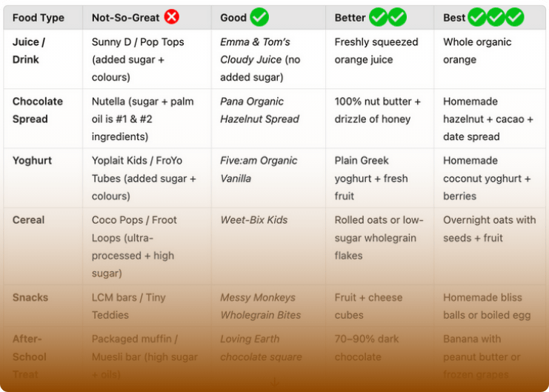
Task: Click the first green checkmark beside Best
Action: point(477,17)
